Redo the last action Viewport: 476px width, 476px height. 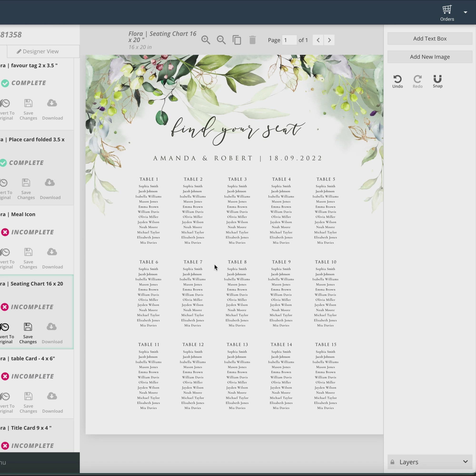(418, 82)
